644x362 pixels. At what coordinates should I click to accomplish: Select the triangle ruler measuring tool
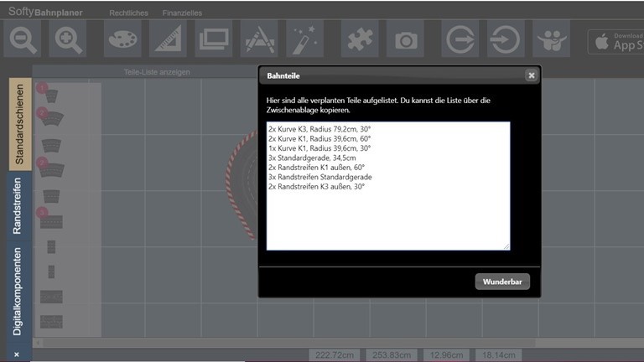point(168,39)
